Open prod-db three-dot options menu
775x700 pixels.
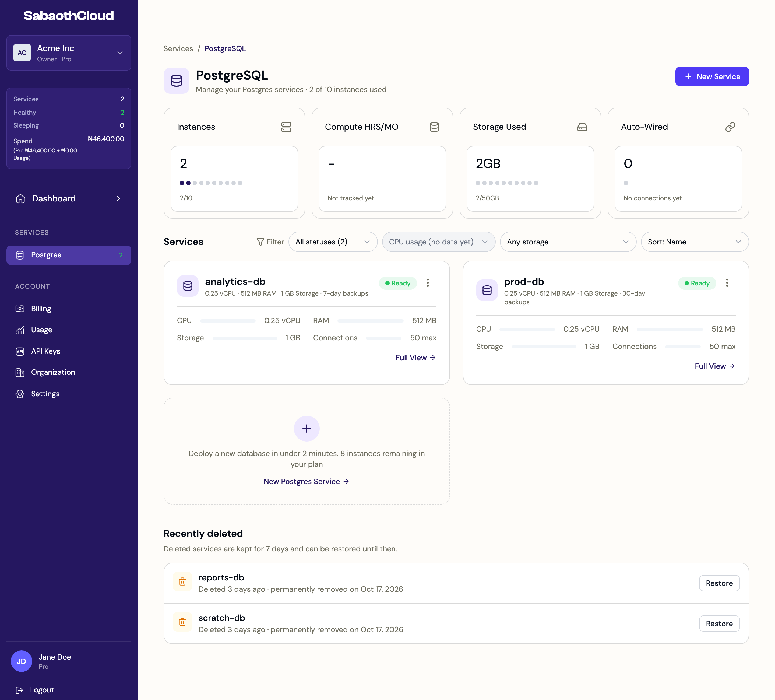(727, 283)
